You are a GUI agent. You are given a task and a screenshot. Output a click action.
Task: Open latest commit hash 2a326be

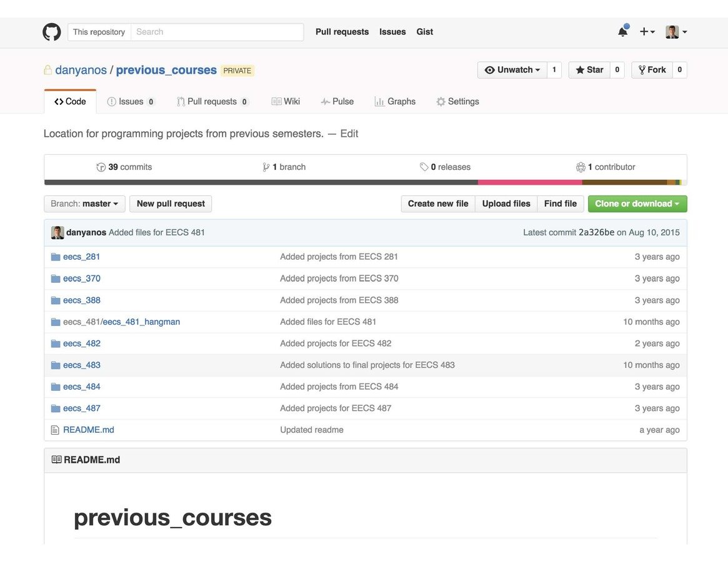click(596, 232)
